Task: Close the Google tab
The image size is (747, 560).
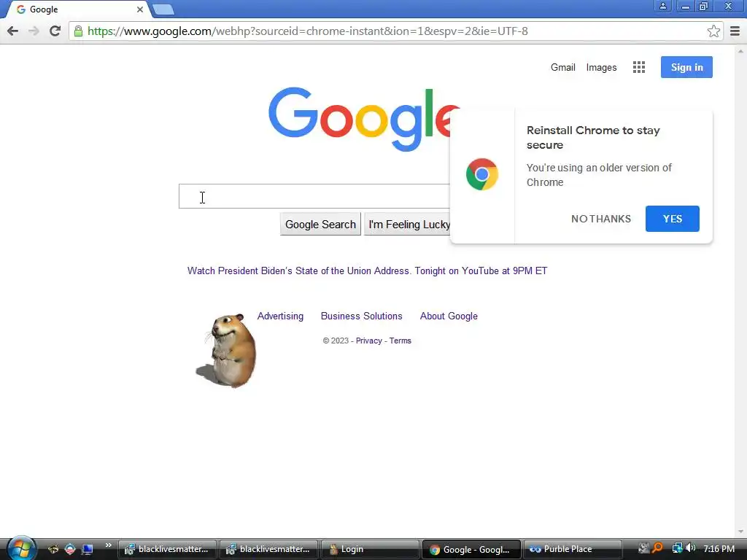Action: 139,9
